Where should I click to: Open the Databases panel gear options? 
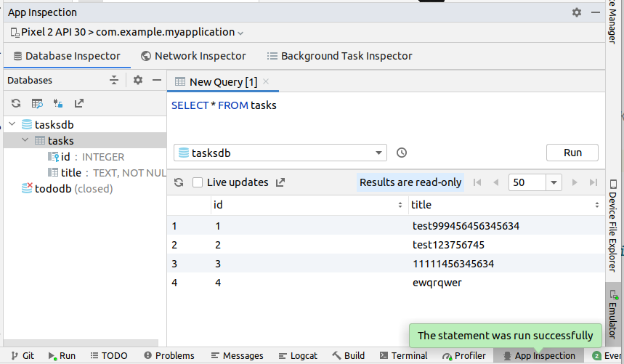[138, 80]
